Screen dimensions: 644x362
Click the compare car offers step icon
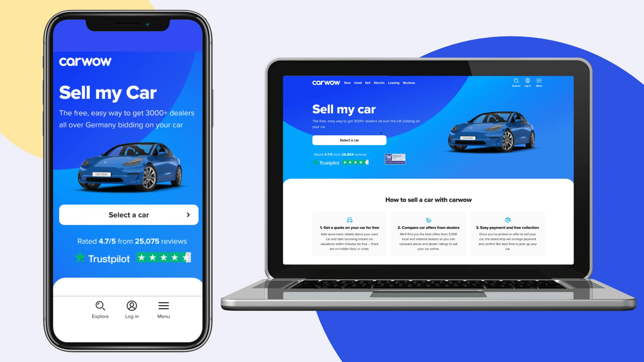point(428,220)
